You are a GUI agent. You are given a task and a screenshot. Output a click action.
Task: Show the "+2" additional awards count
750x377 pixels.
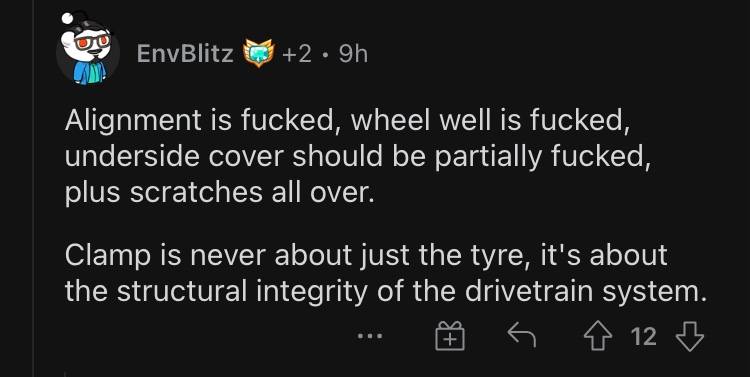(x=297, y=54)
